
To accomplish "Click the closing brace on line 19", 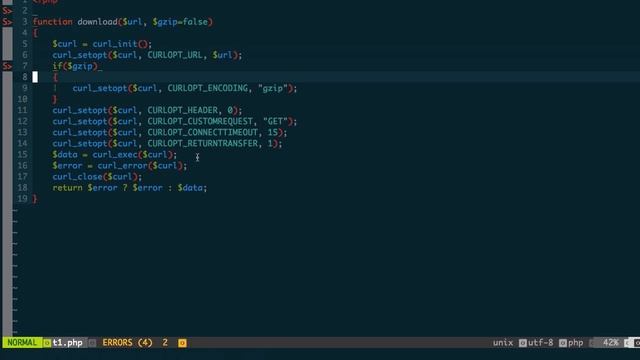I will (x=35, y=198).
